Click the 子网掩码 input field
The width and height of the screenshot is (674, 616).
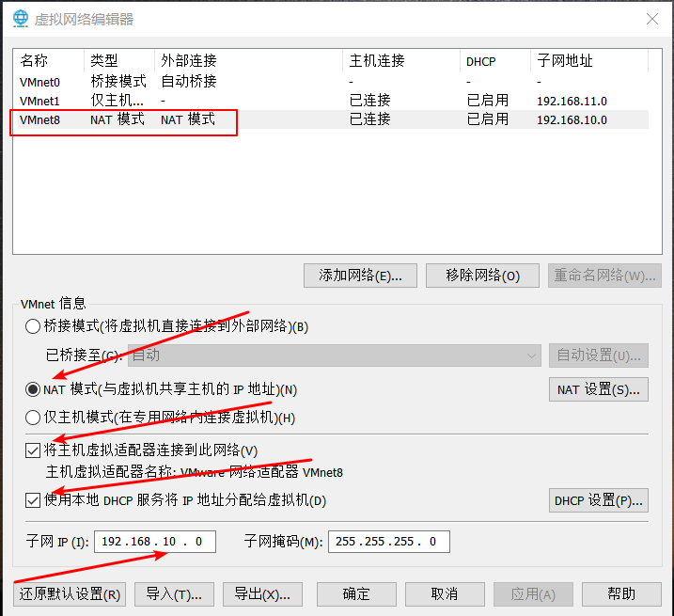(389, 541)
